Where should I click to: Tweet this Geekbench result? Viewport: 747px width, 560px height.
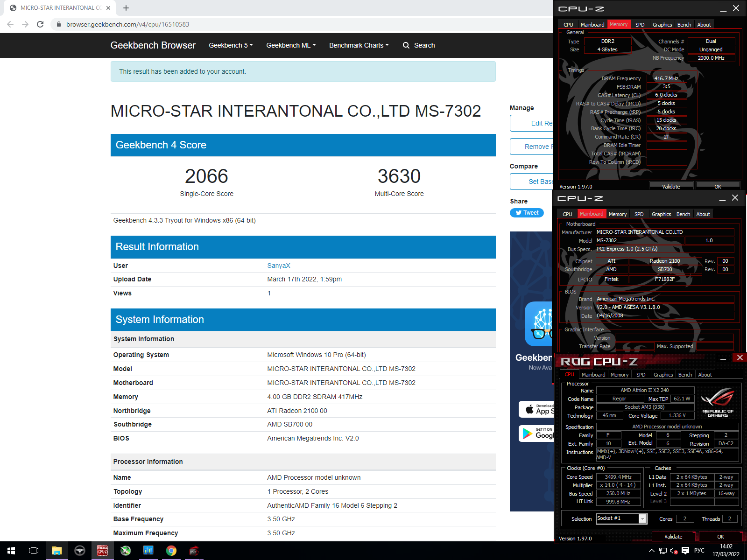pos(527,213)
